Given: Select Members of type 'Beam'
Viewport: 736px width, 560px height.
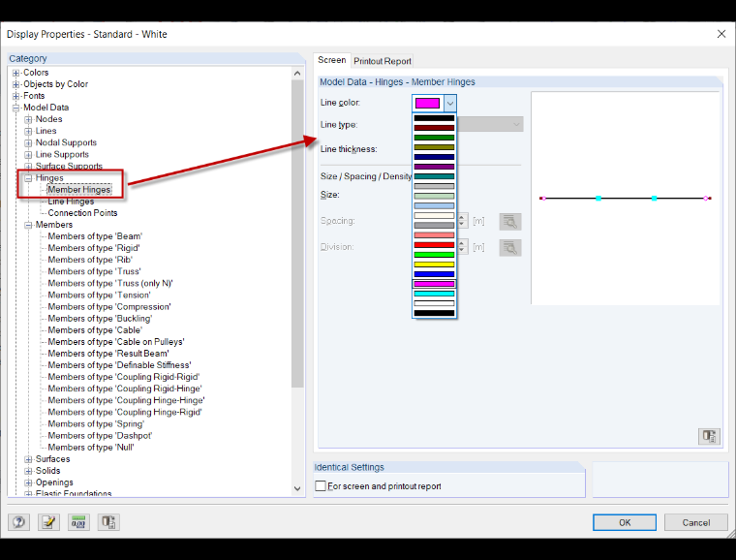Looking at the screenshot, I should point(95,236).
